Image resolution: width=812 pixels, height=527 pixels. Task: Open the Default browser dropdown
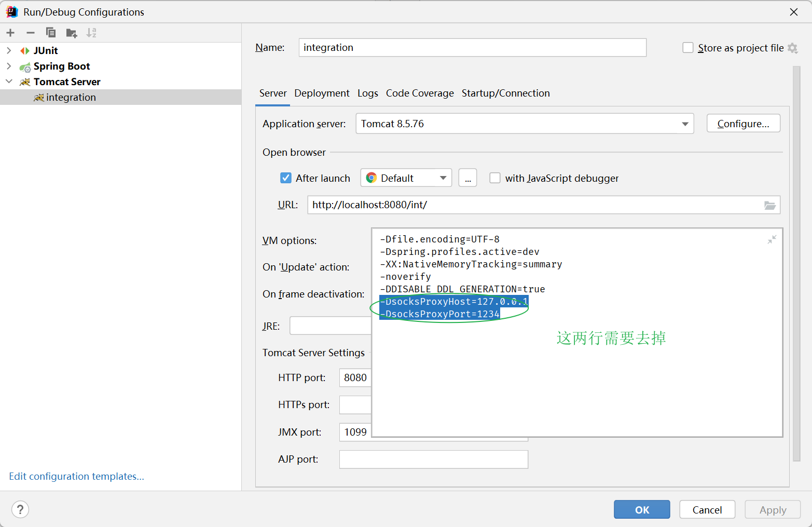(x=444, y=178)
